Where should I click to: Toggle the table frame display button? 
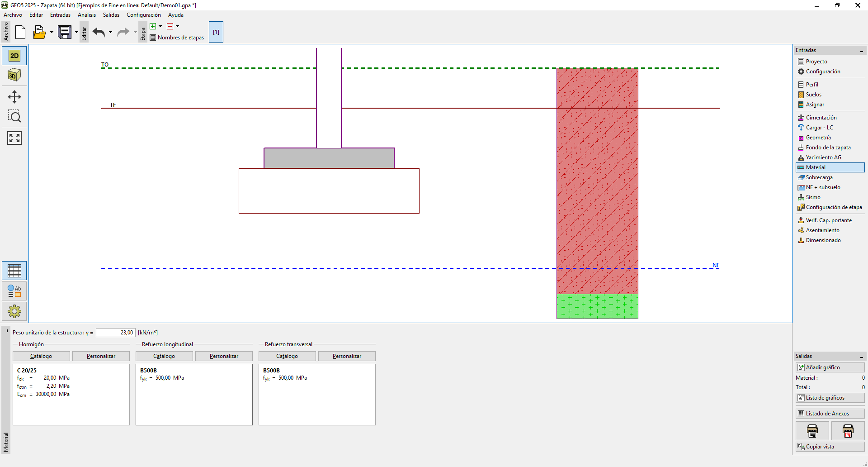pos(14,271)
